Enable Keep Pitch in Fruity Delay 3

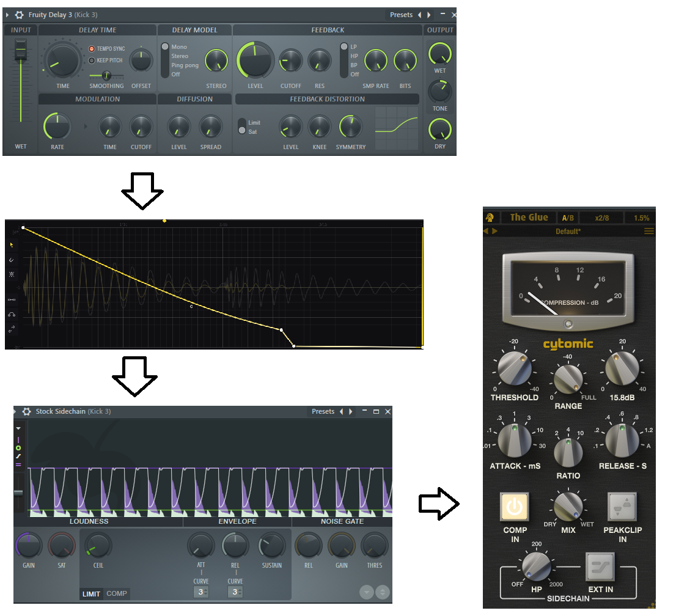tap(92, 61)
